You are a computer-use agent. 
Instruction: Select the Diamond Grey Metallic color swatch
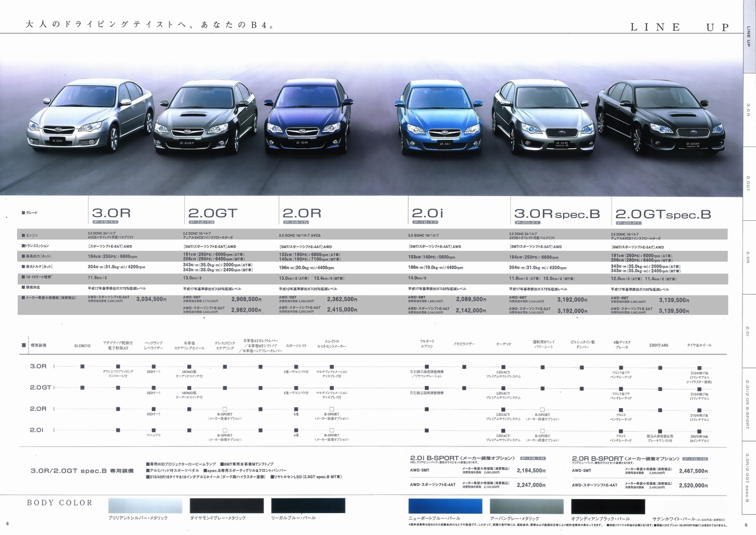226,505
